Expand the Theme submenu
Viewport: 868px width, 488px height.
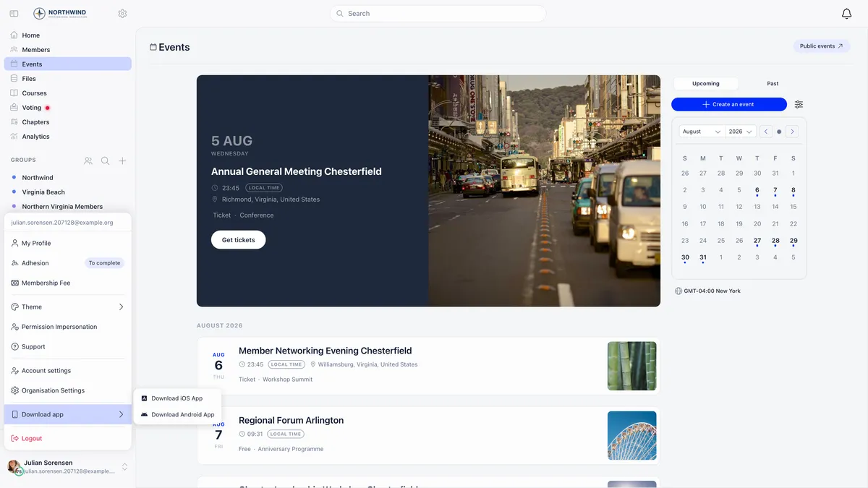click(x=68, y=307)
